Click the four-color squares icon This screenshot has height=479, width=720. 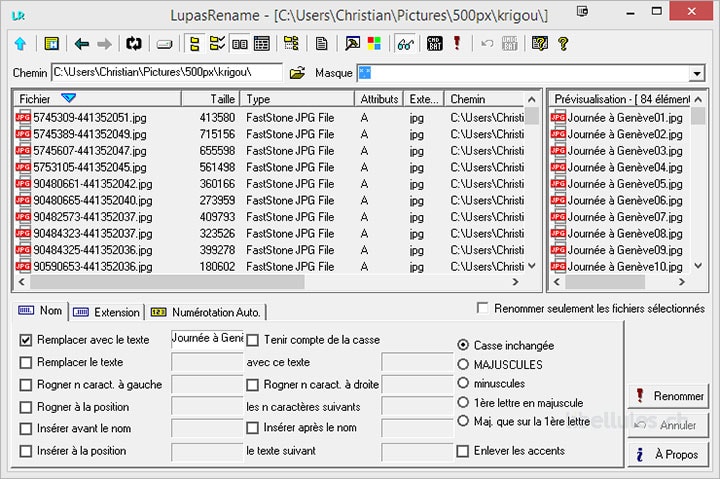[x=374, y=44]
